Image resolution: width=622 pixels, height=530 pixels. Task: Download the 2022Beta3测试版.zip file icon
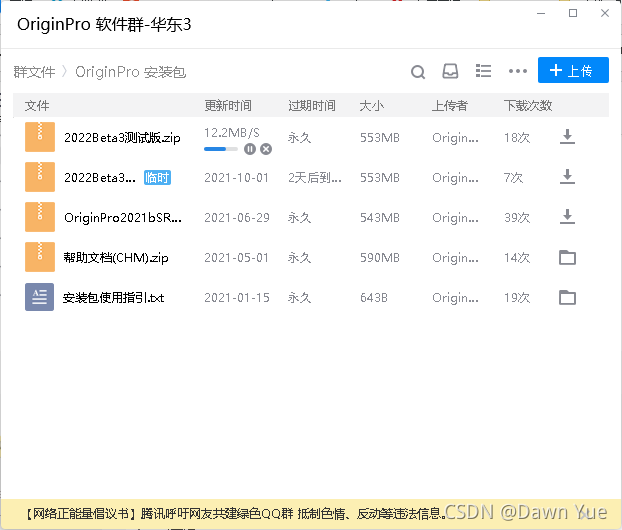567,137
